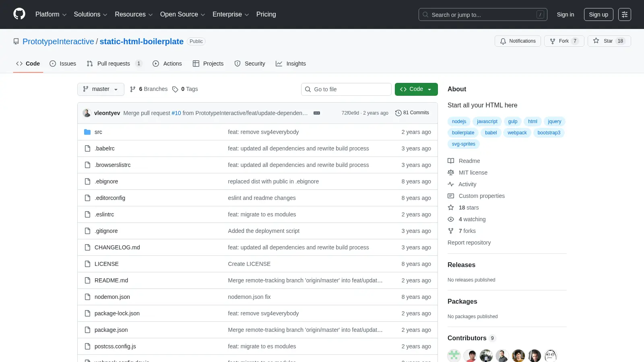Viewport: 644px width, 362px height.
Task: Click the README.md file icon
Action: pyautogui.click(x=87, y=280)
